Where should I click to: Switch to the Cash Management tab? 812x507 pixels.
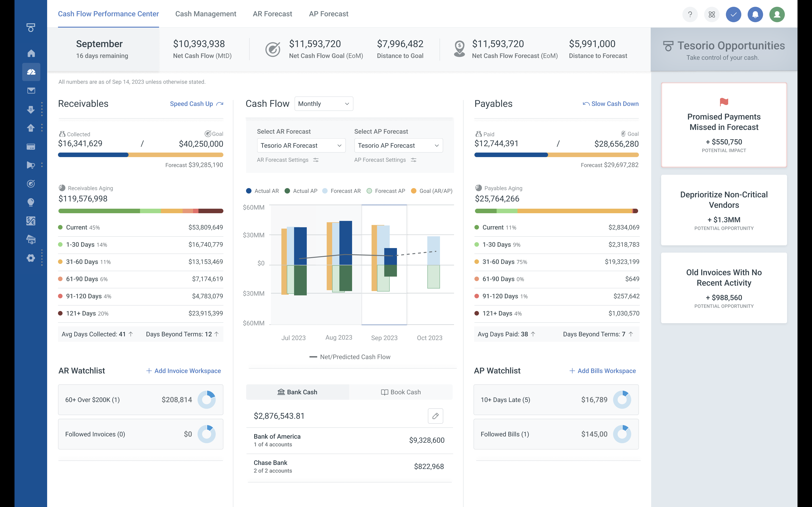[206, 14]
